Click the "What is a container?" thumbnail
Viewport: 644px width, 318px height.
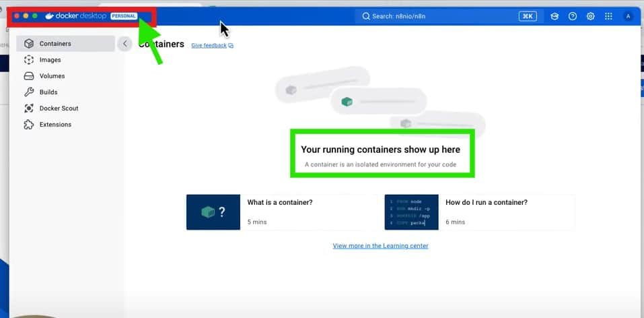(213, 212)
